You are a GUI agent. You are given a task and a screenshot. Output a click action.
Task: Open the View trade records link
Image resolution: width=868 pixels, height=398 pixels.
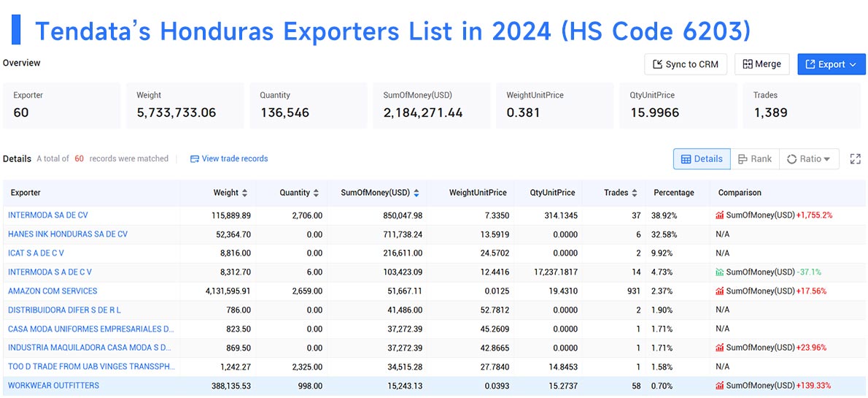pyautogui.click(x=229, y=158)
